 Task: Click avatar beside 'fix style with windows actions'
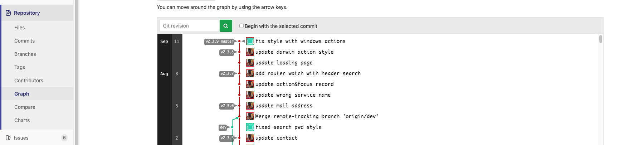(250, 41)
